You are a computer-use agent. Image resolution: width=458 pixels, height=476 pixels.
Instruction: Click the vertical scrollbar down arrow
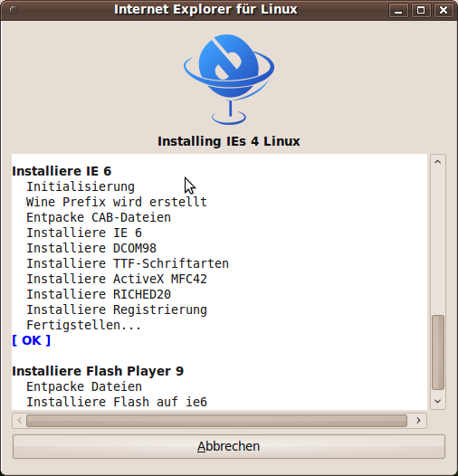(x=438, y=401)
